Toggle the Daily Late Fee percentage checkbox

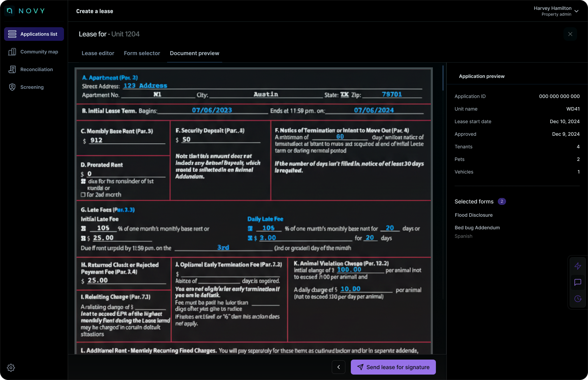pos(251,228)
